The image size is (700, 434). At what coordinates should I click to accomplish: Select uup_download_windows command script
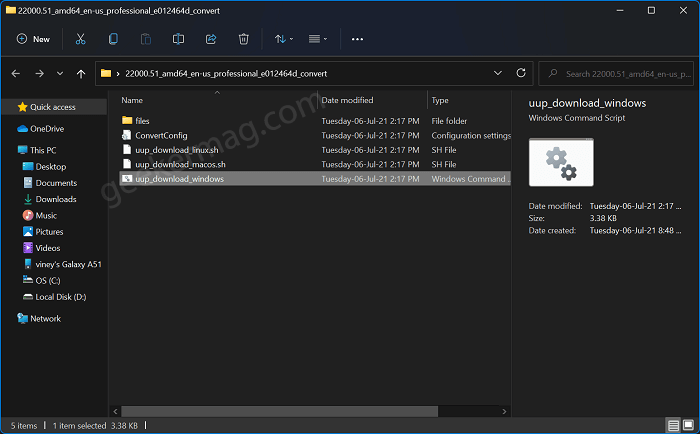click(x=315, y=179)
